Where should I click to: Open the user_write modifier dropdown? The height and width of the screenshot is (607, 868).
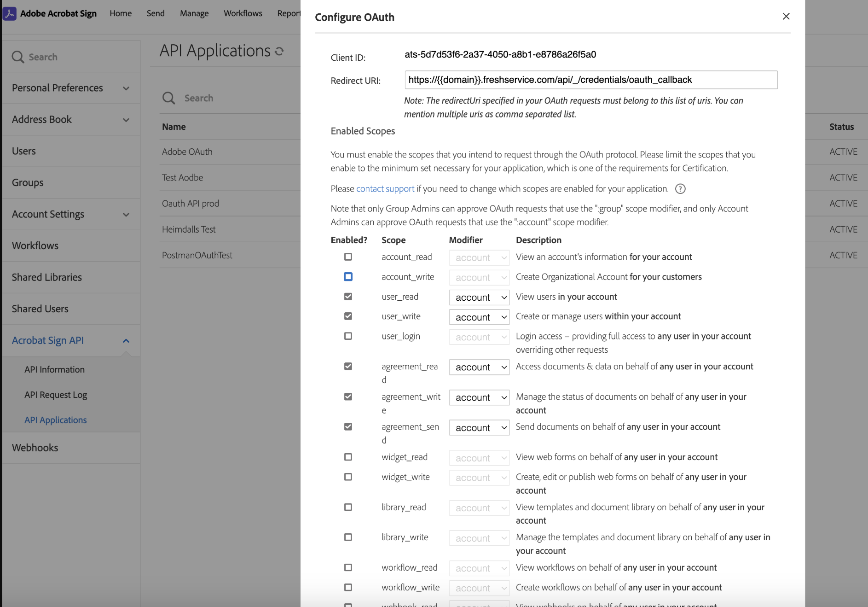tap(479, 317)
